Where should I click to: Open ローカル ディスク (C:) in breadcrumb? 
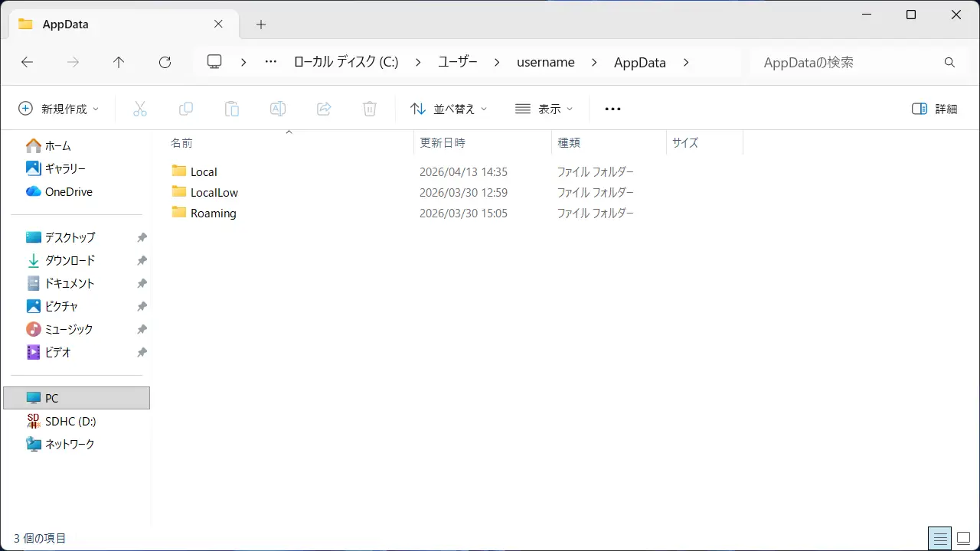pos(346,63)
